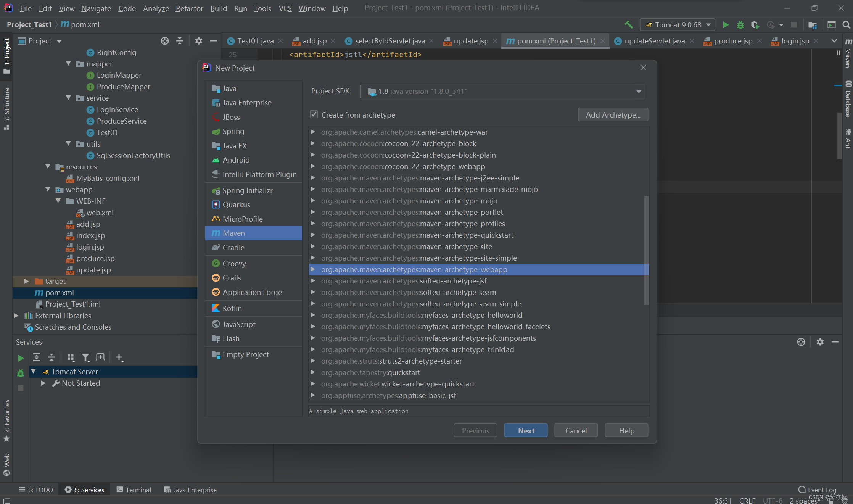Select Empty Project type
This screenshot has width=853, height=504.
click(x=254, y=354)
